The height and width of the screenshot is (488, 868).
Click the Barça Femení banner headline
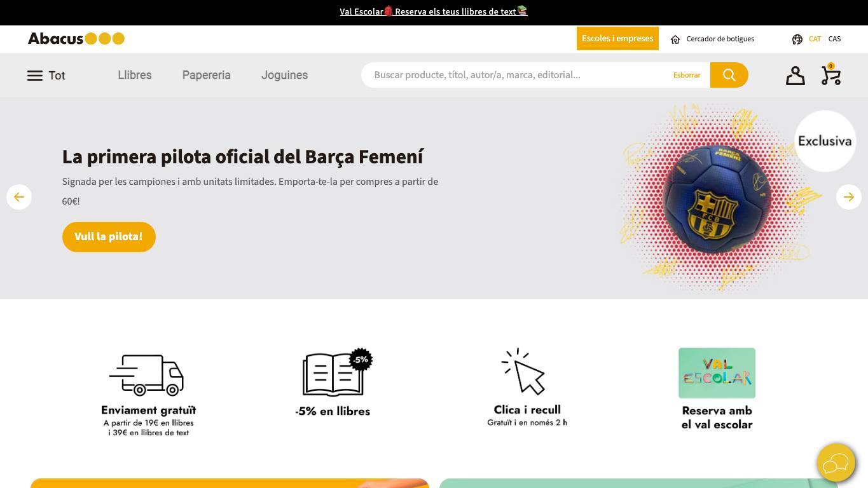(243, 156)
